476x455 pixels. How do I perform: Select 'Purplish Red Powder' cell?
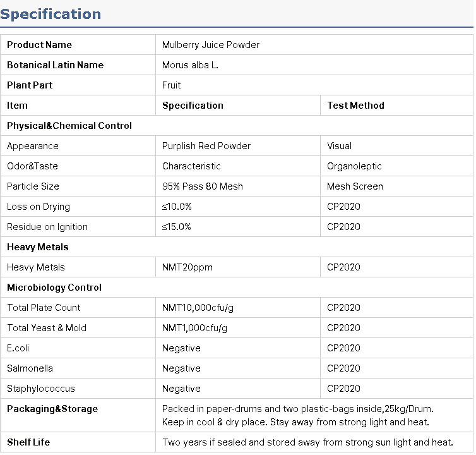click(238, 146)
